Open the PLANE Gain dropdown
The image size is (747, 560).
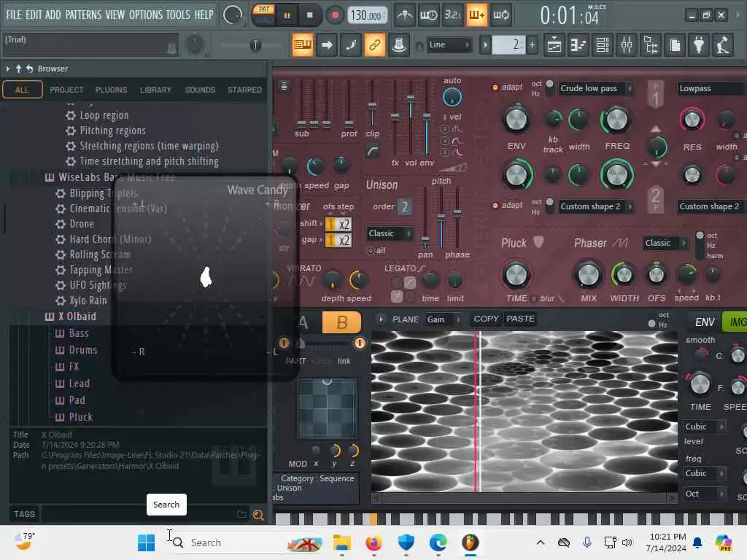[444, 319]
